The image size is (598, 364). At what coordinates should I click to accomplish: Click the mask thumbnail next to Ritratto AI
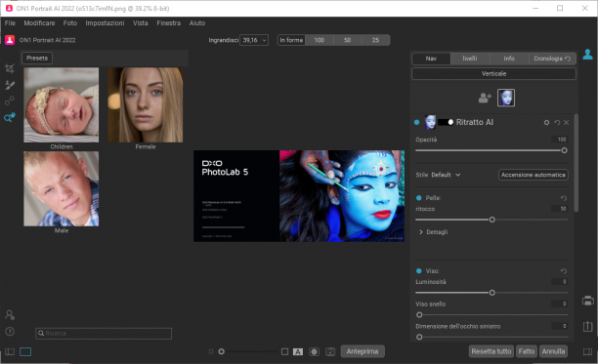tap(446, 122)
